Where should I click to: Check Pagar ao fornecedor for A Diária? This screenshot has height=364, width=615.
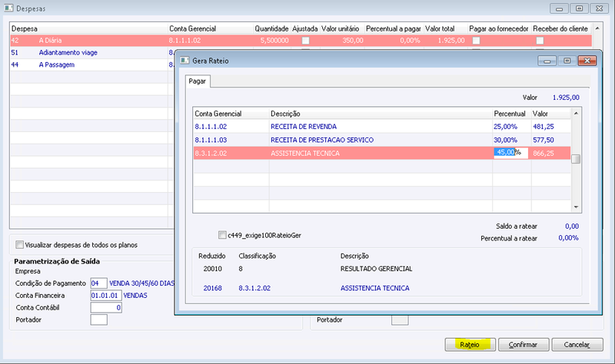(476, 41)
